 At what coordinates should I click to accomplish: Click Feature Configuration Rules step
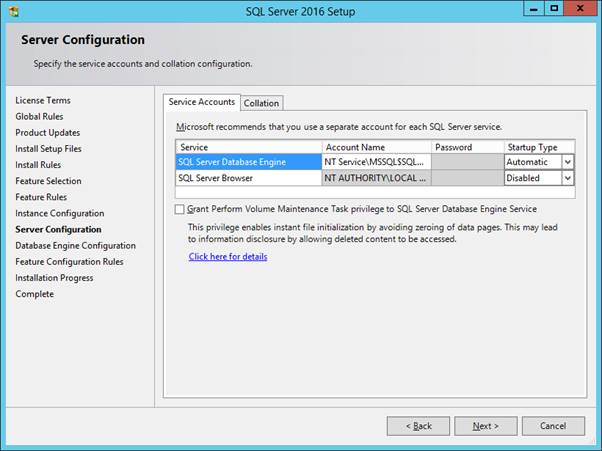click(69, 262)
